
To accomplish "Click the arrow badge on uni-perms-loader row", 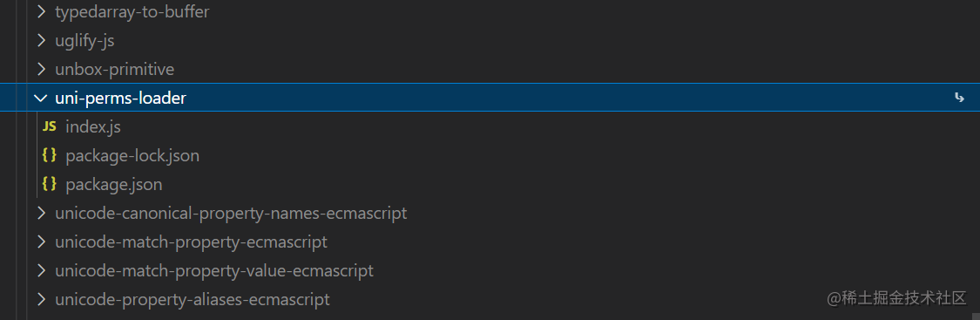I will (959, 99).
